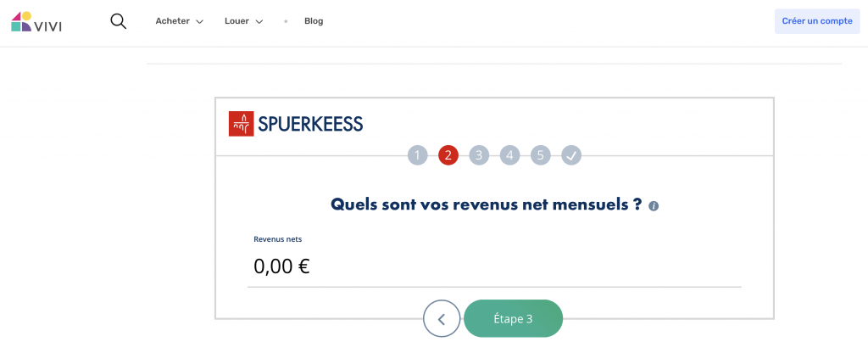The width and height of the screenshot is (868, 353).
Task: Expand the chevron next to Louer
Action: 259,22
